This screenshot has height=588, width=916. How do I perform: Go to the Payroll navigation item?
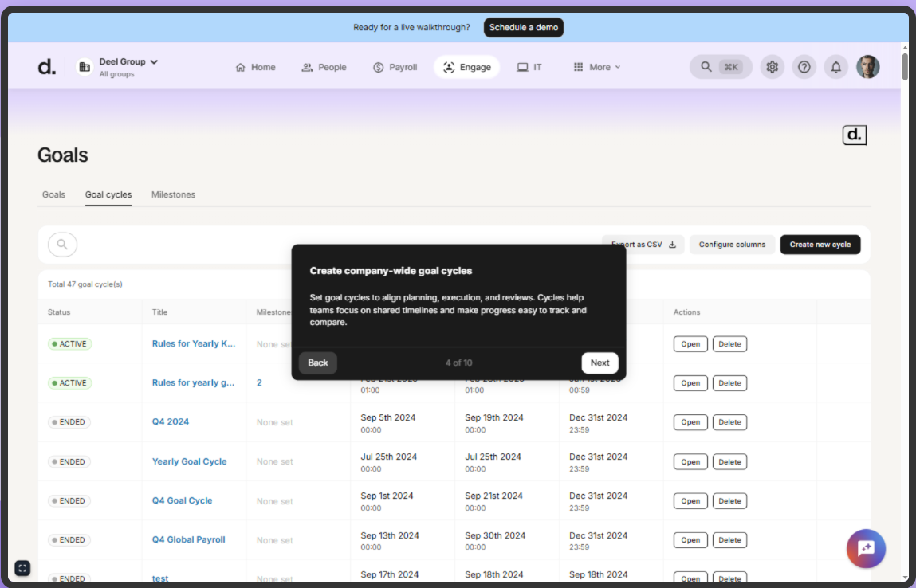[395, 67]
